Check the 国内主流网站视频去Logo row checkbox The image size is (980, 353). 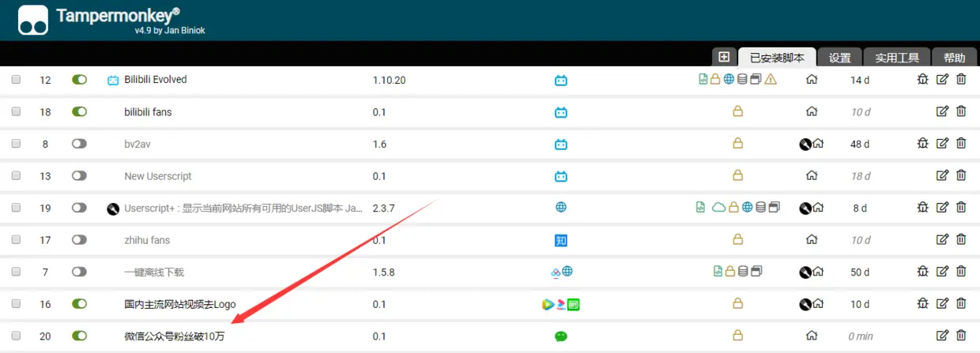(x=16, y=304)
